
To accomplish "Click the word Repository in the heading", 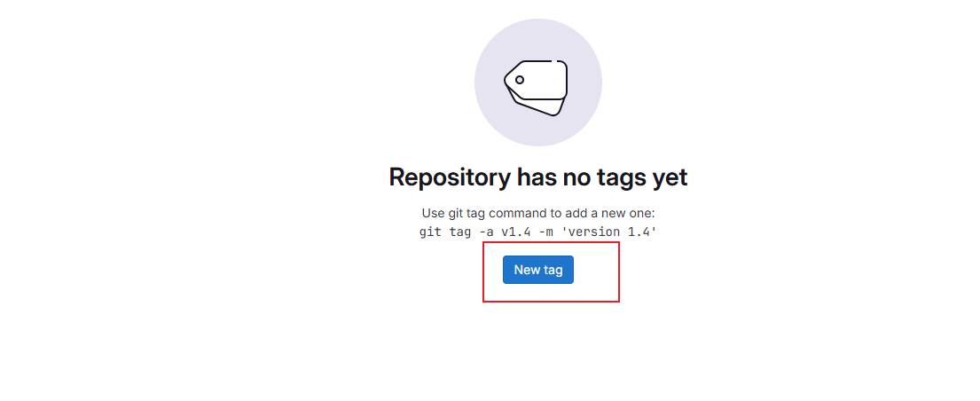I will [450, 177].
